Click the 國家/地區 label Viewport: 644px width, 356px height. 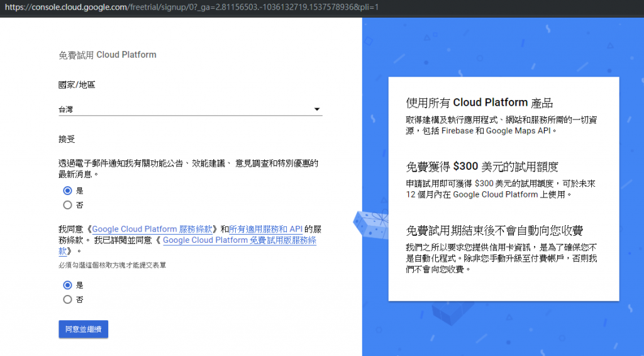click(77, 84)
